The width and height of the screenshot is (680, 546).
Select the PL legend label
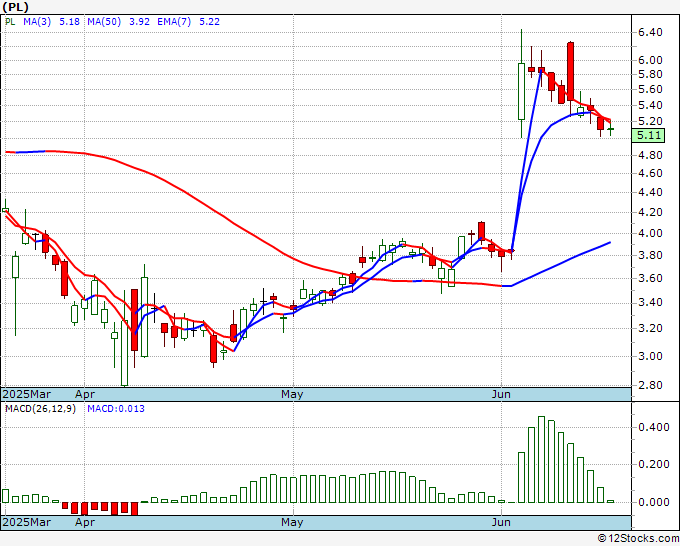(x=10, y=22)
